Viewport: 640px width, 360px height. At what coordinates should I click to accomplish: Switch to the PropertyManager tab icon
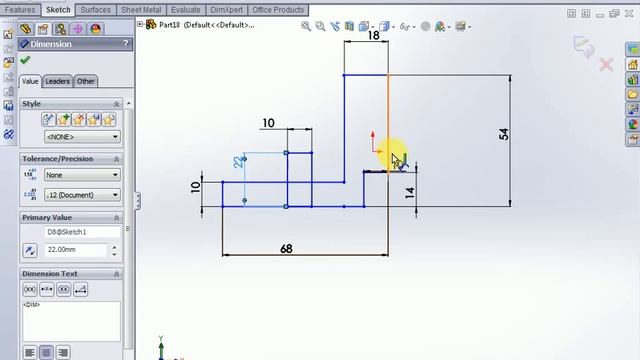point(43,29)
